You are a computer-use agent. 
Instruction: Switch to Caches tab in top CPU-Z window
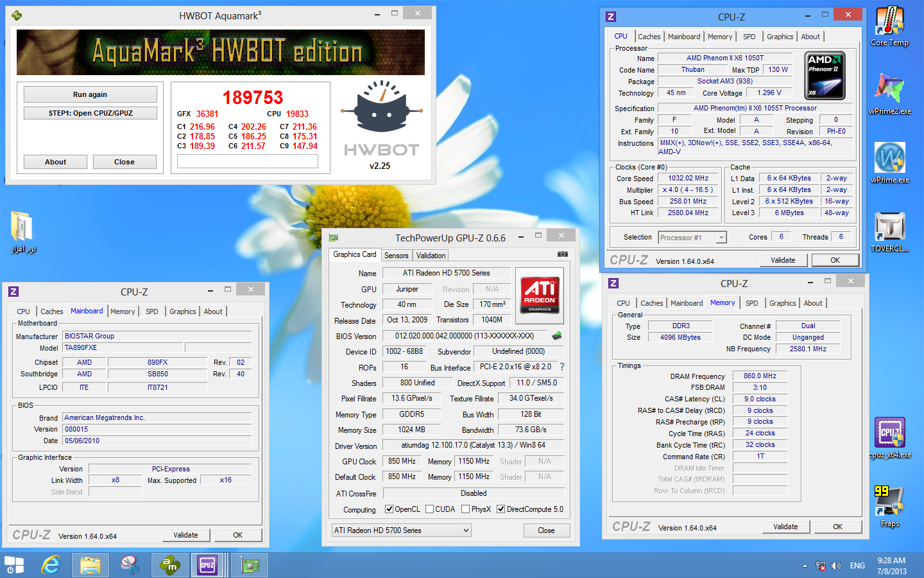point(649,37)
